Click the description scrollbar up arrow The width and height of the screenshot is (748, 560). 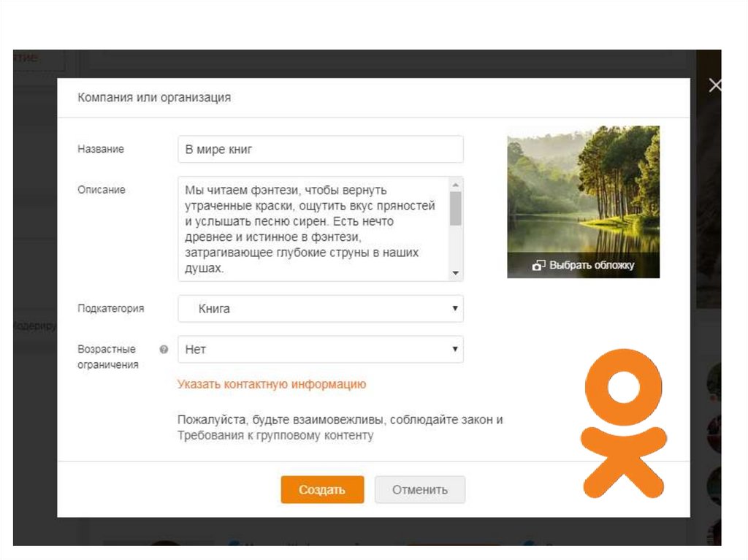coord(456,185)
